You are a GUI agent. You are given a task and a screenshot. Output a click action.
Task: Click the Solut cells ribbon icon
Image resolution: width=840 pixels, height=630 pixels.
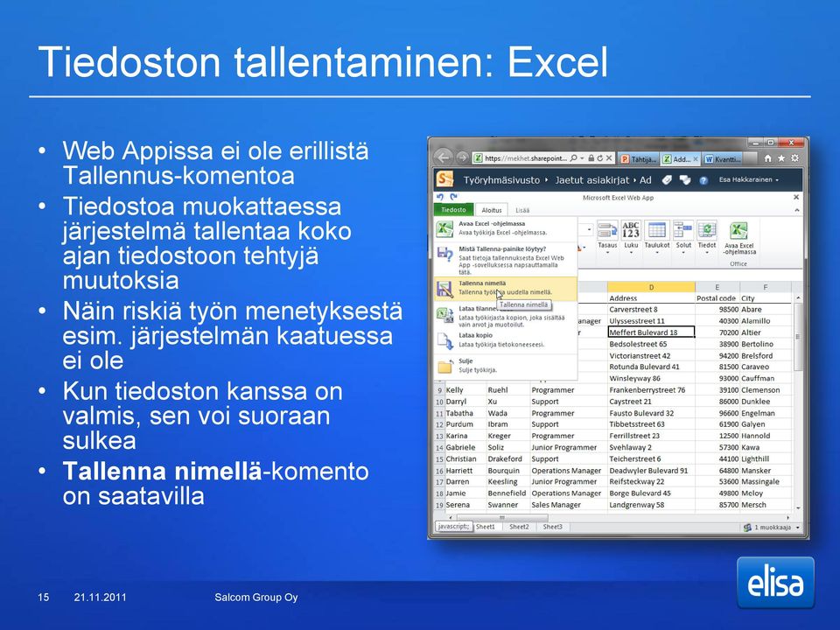click(683, 230)
